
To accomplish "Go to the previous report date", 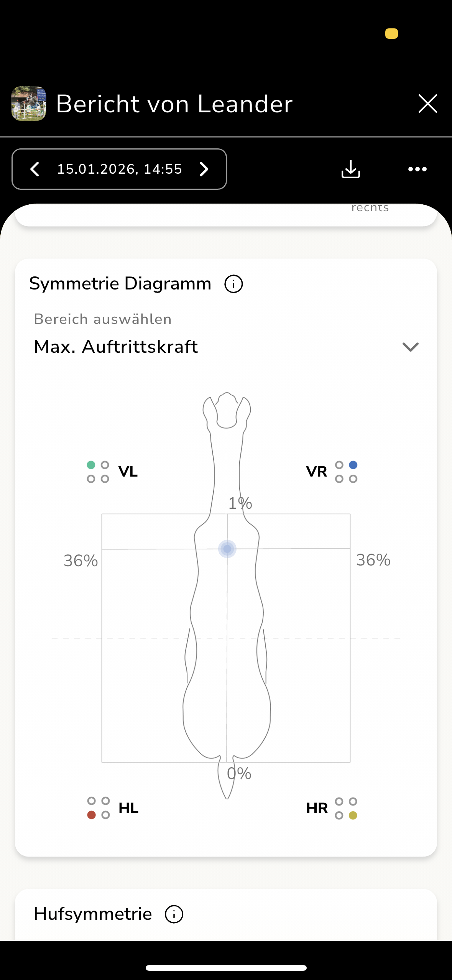I will [x=35, y=169].
